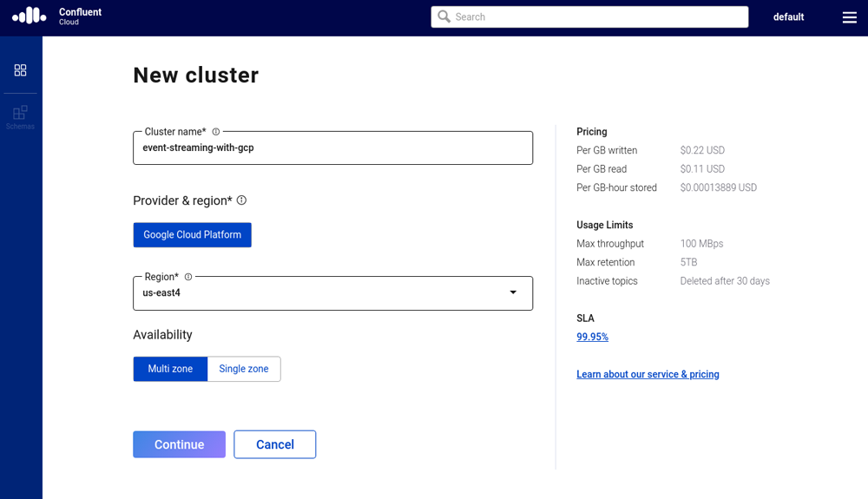Screen dimensions: 868x499
Task: Click the search magnifier icon
Action: [x=444, y=16]
